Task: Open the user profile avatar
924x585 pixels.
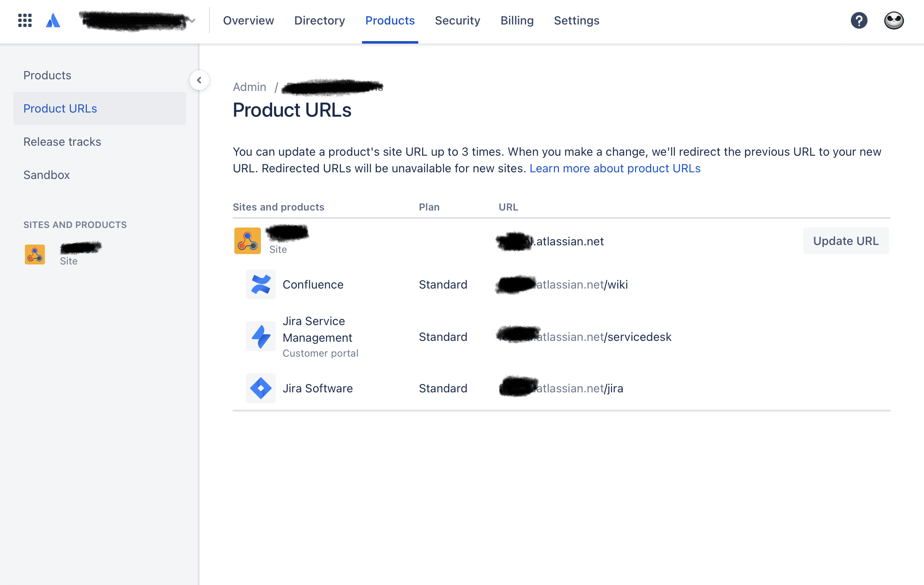Action: [894, 20]
